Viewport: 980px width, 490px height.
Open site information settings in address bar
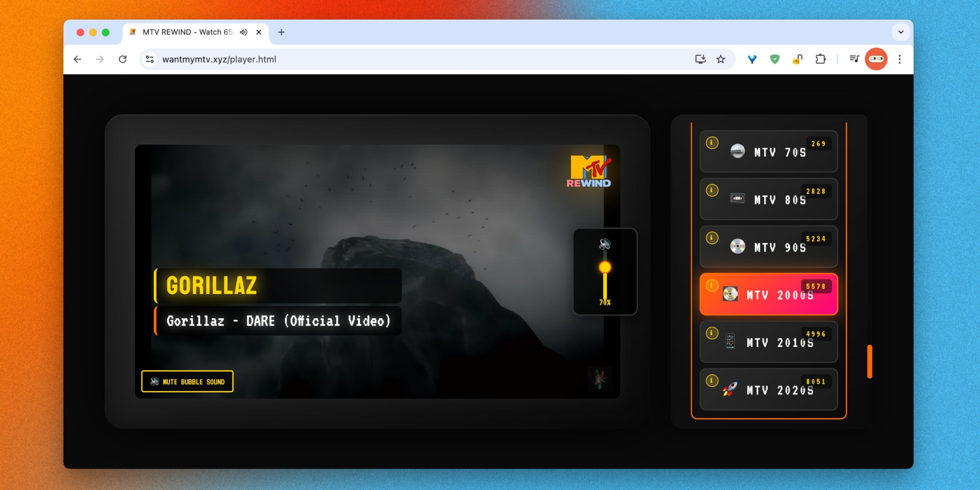point(150,59)
